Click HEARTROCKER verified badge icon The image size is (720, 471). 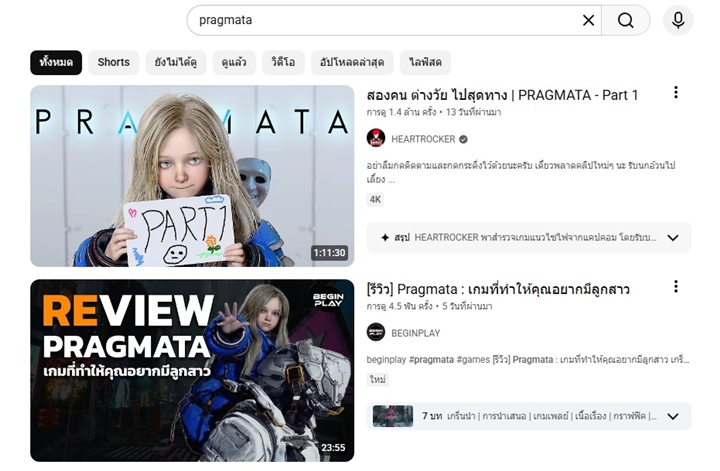[x=463, y=139]
